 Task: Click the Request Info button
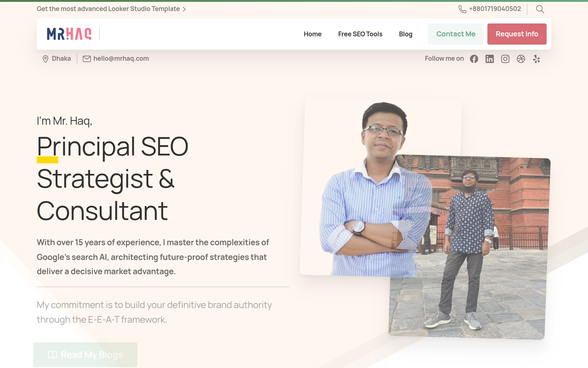pos(517,34)
